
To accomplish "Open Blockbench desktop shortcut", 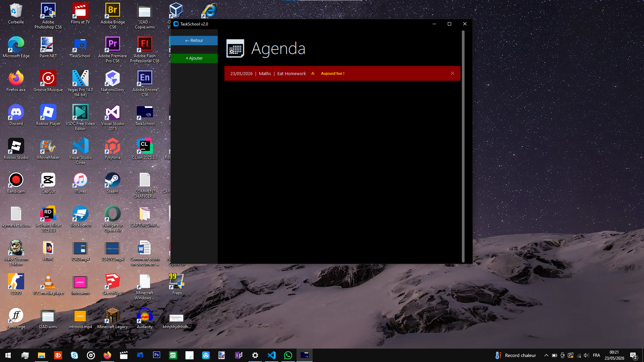I will click(x=80, y=217).
